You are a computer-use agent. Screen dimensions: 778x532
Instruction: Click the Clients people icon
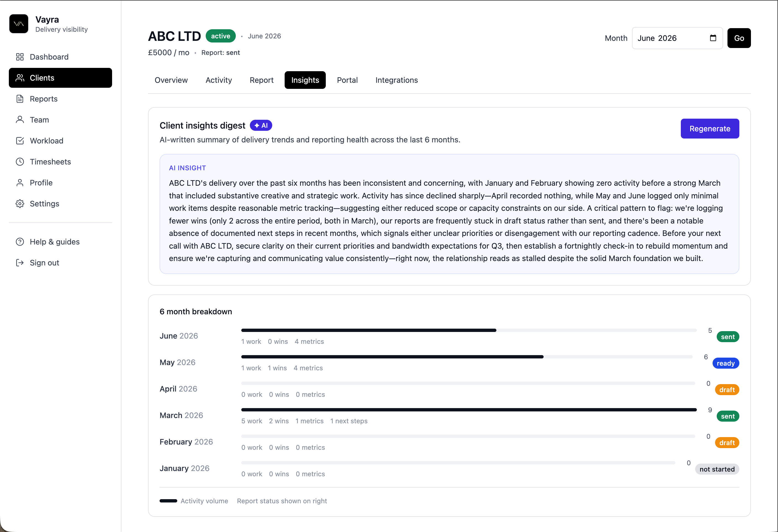20,78
